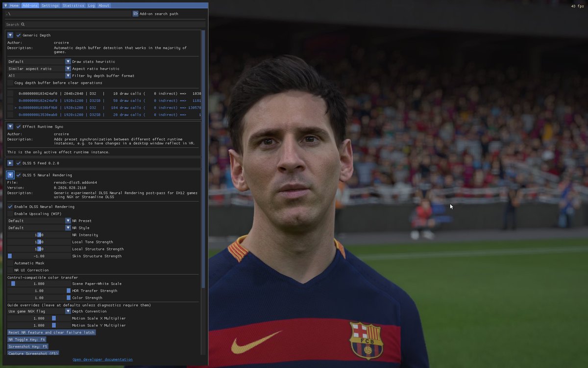
Task: Open the Depth Convention dropdown
Action: [39, 311]
